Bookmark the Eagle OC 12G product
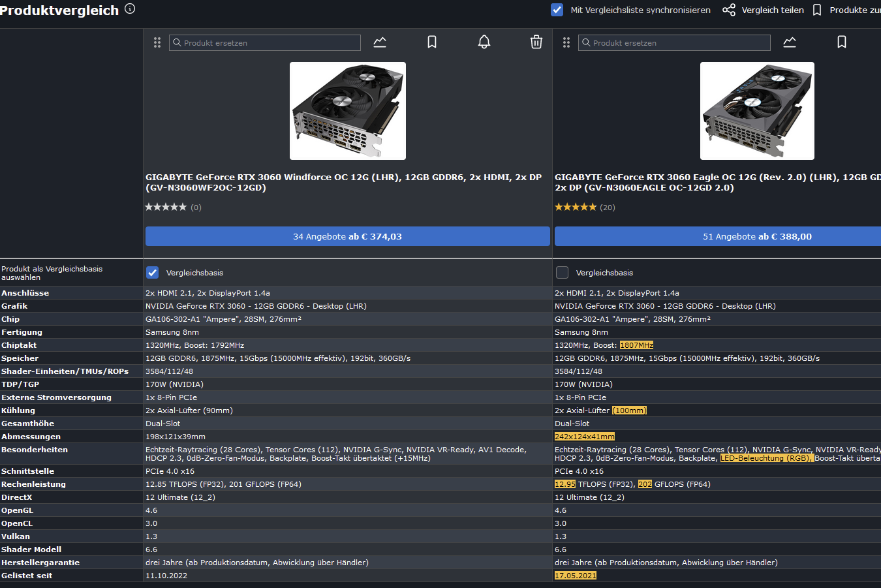 point(842,42)
